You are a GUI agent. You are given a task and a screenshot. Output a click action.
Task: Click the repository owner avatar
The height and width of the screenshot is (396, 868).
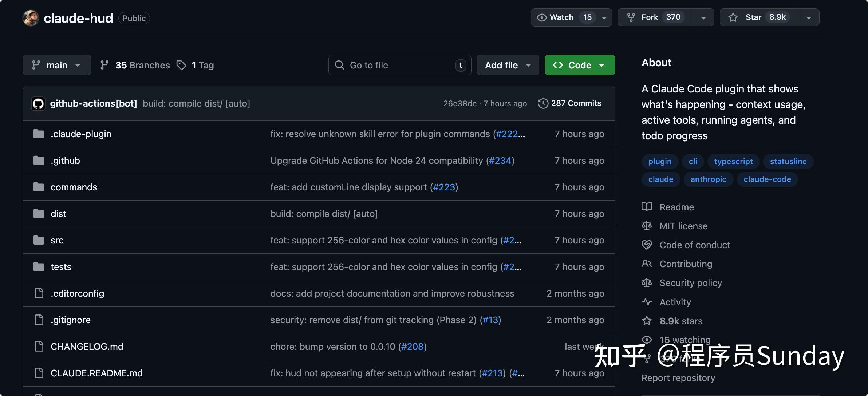[31, 18]
